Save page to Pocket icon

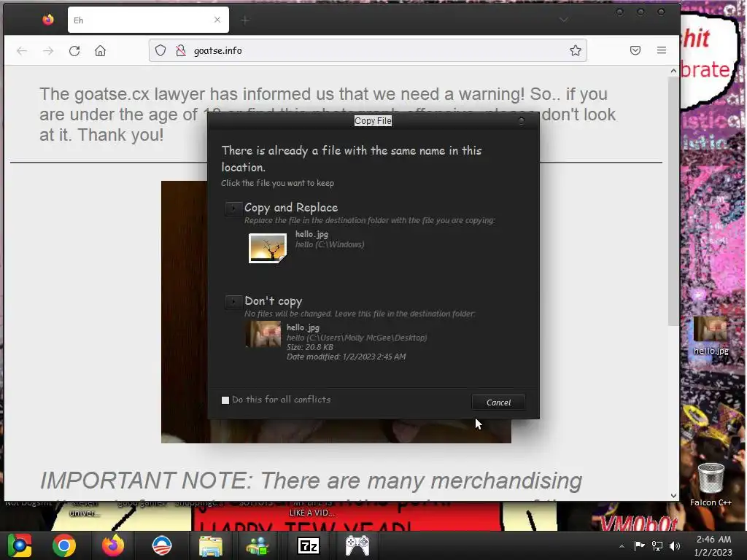(x=635, y=50)
